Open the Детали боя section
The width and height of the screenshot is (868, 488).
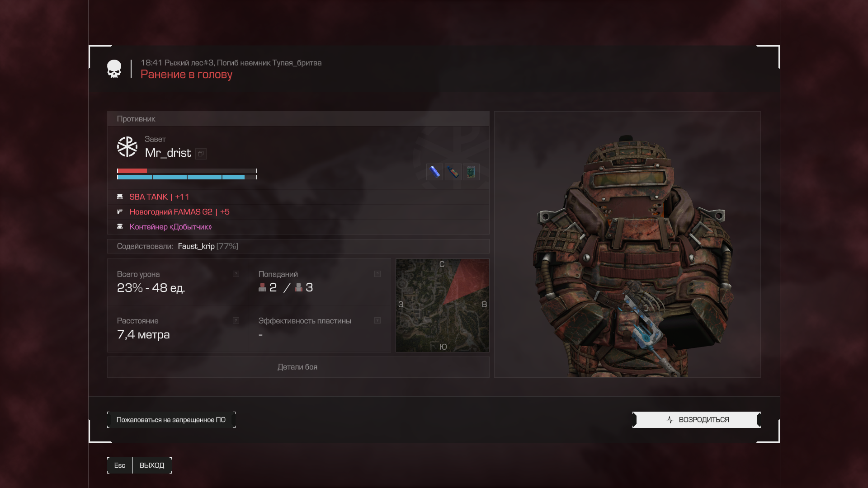[x=298, y=367]
